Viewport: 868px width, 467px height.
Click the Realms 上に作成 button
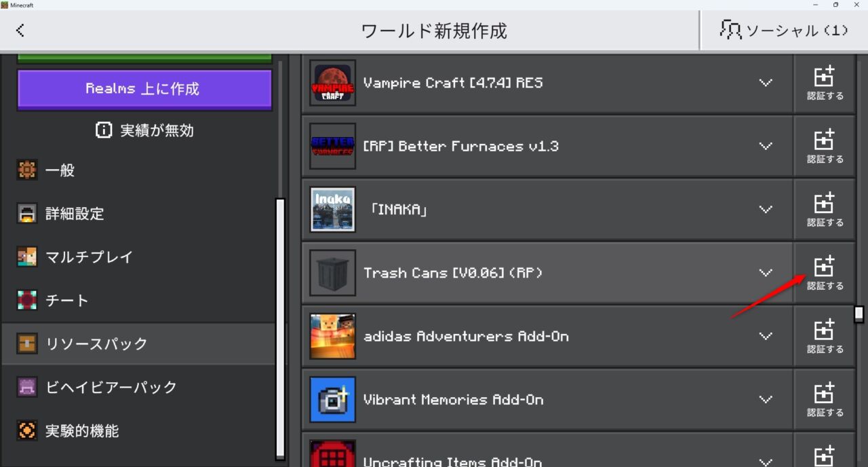[x=144, y=89]
